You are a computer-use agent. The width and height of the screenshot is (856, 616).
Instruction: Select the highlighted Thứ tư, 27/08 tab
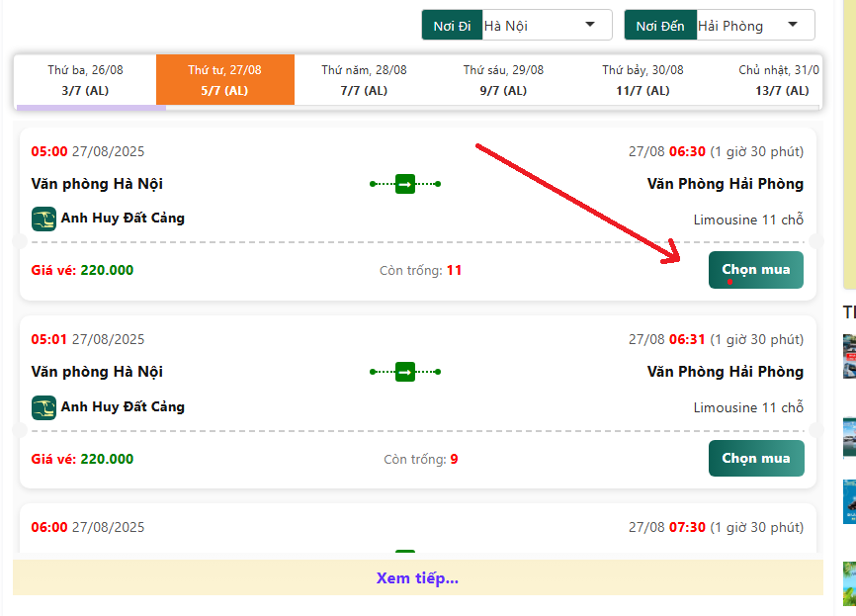coord(224,80)
